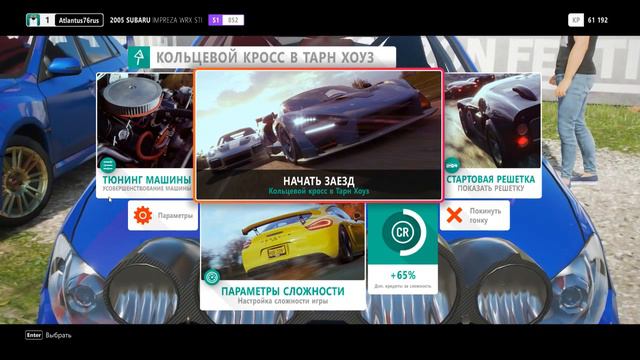The image size is (640, 360).
Task: Click the Настройка сложности игры subtitle
Action: click(x=283, y=301)
